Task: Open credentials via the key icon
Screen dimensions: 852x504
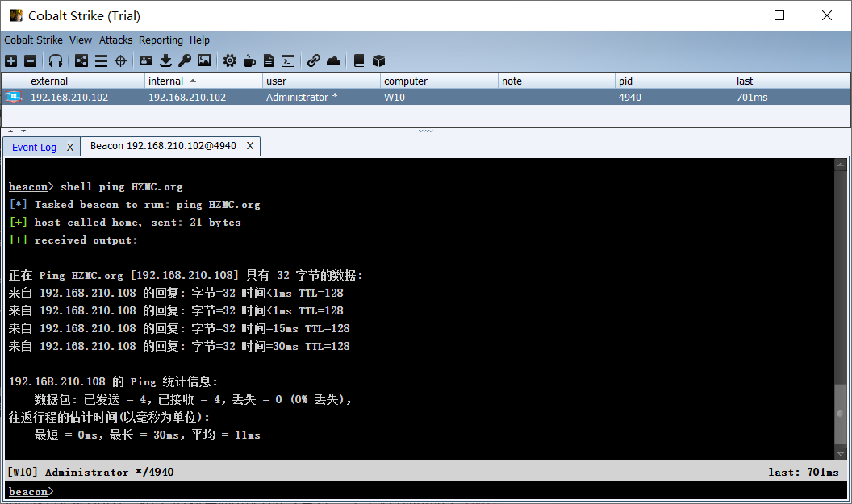Action: coord(185,60)
